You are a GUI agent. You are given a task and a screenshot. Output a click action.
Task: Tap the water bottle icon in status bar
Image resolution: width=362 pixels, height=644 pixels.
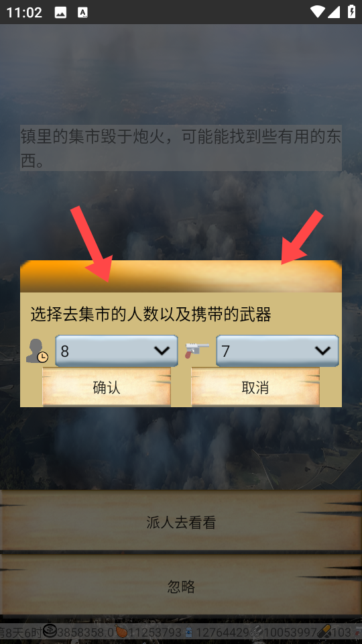click(x=189, y=632)
